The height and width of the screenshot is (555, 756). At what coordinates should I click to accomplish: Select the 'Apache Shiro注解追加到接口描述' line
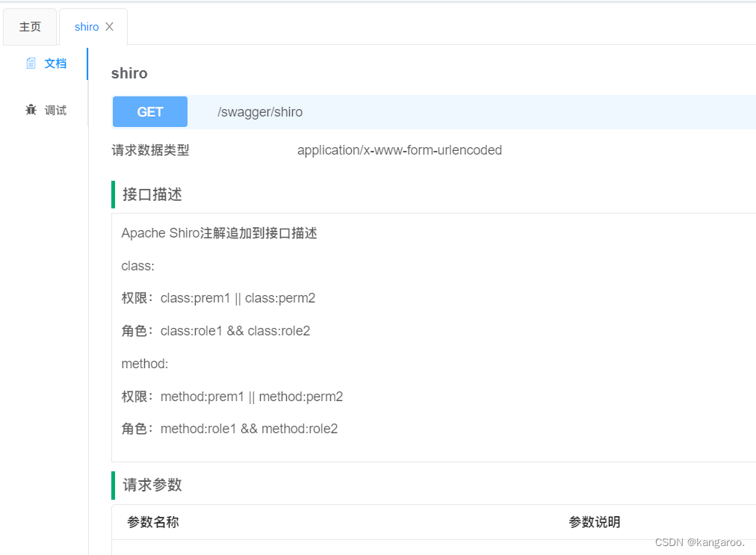220,233
